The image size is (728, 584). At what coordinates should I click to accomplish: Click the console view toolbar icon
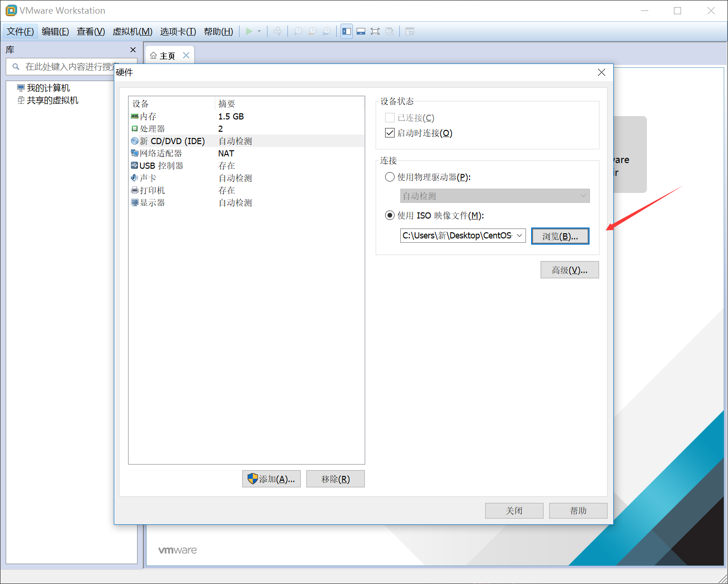[410, 31]
